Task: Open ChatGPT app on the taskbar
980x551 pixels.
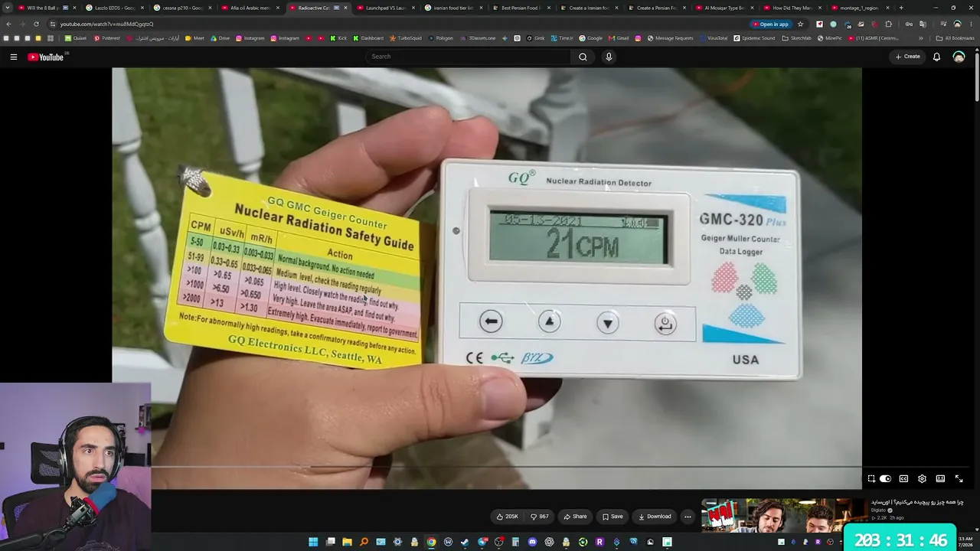Action: pos(549,542)
